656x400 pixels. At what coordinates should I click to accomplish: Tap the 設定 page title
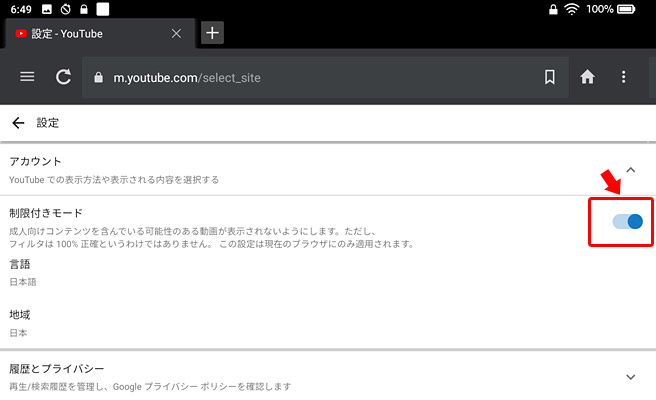point(48,123)
